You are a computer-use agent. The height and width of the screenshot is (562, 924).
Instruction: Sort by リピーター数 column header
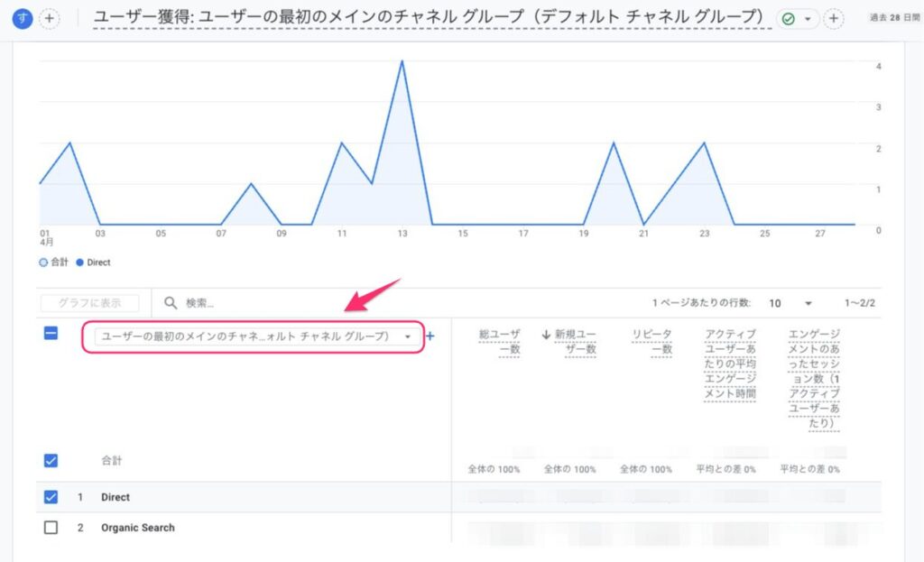coord(652,342)
